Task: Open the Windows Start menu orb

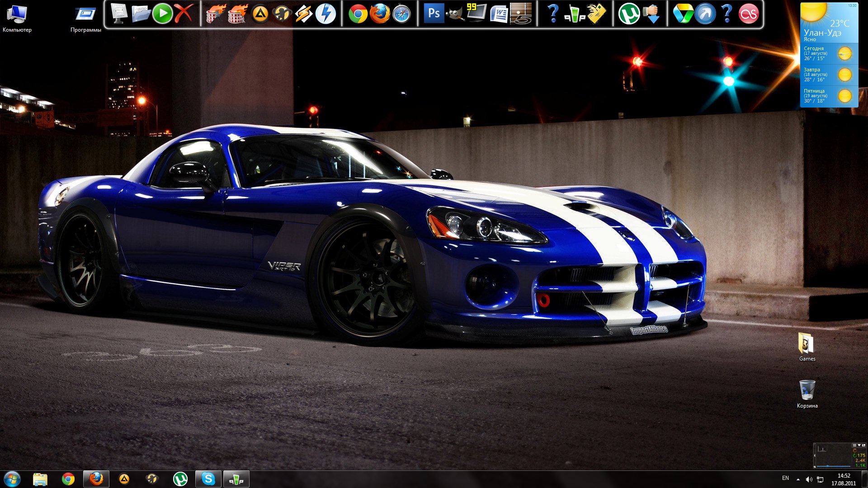Action: pyautogui.click(x=12, y=479)
